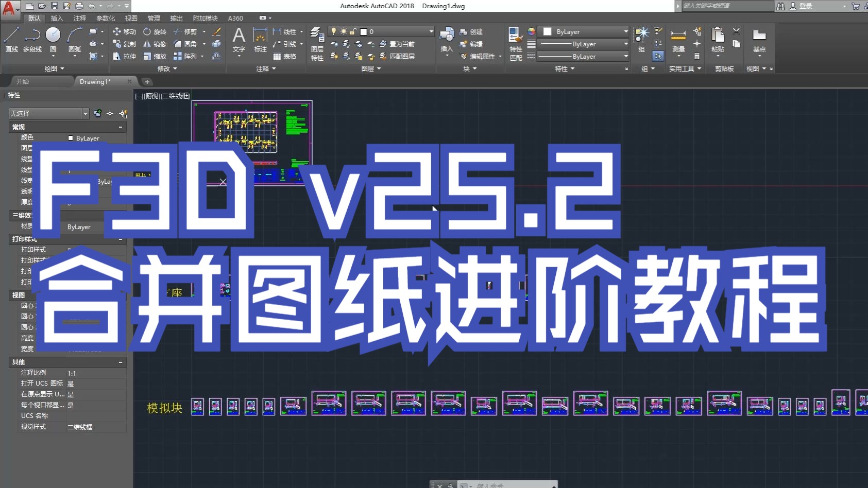Open the ByLayer object color dropdown
868x488 pixels.
point(583,31)
